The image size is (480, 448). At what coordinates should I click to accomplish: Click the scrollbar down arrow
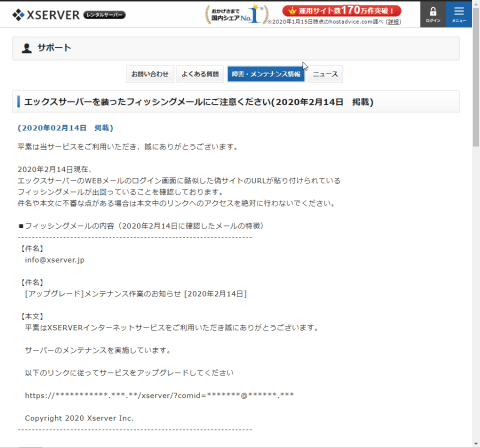[476, 444]
